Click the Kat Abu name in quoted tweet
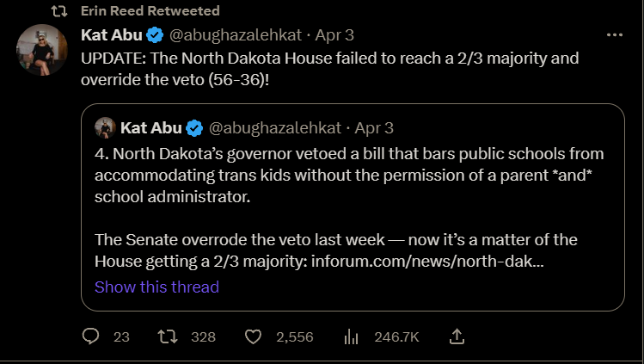The width and height of the screenshot is (644, 364). coord(151,127)
